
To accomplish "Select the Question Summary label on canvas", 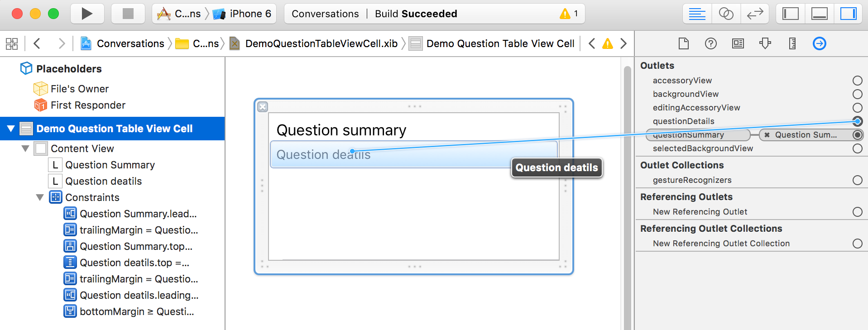I will click(341, 130).
